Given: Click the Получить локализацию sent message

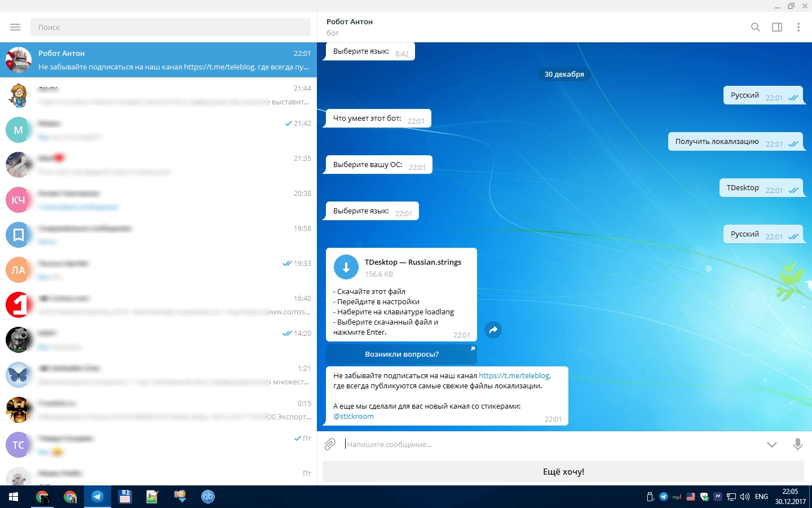Looking at the screenshot, I should pos(735,142).
